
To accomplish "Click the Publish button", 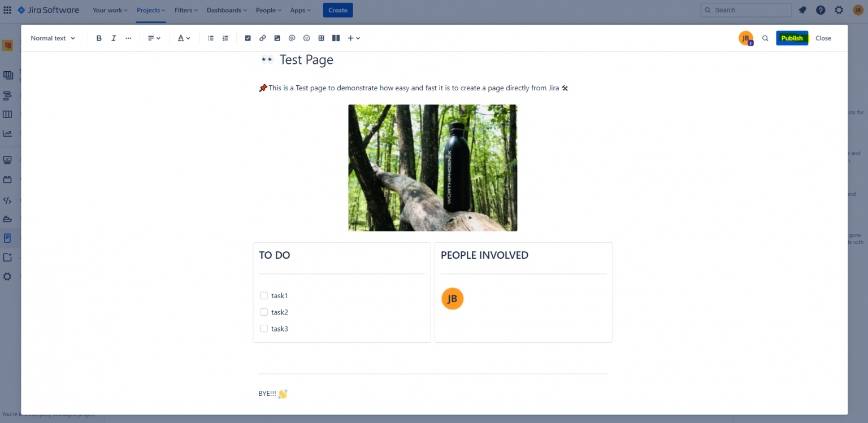I will tap(792, 38).
